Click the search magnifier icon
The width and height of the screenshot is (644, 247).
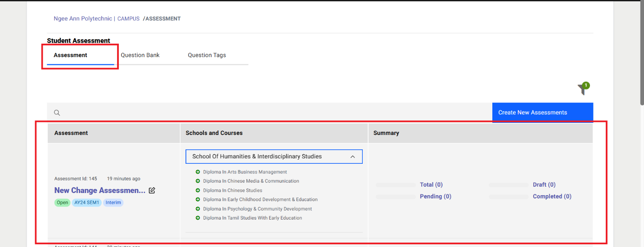coord(57,113)
